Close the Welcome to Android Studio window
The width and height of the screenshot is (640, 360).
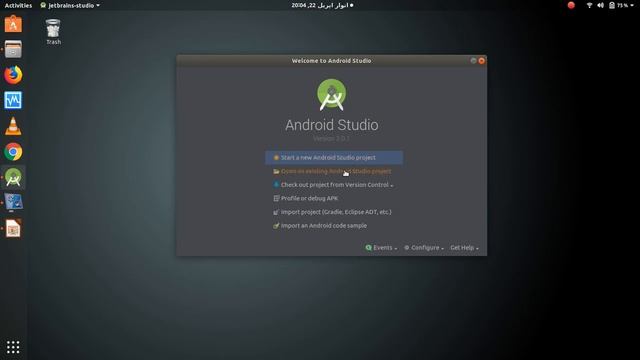tap(482, 61)
